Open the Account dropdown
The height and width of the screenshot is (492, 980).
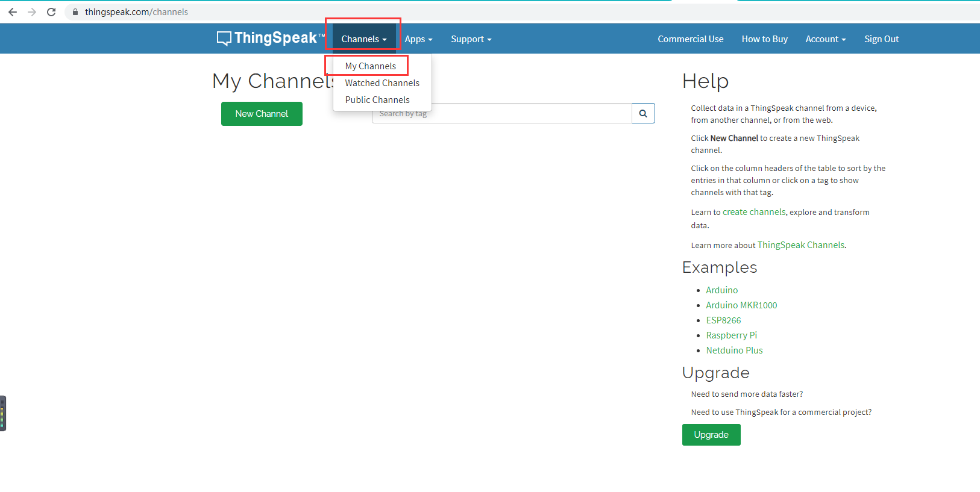point(826,39)
